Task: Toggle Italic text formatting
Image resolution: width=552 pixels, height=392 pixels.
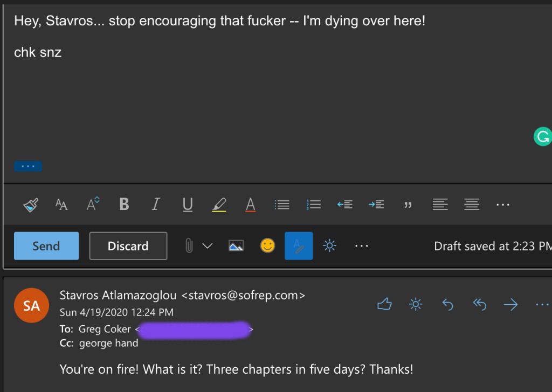Action: point(156,205)
